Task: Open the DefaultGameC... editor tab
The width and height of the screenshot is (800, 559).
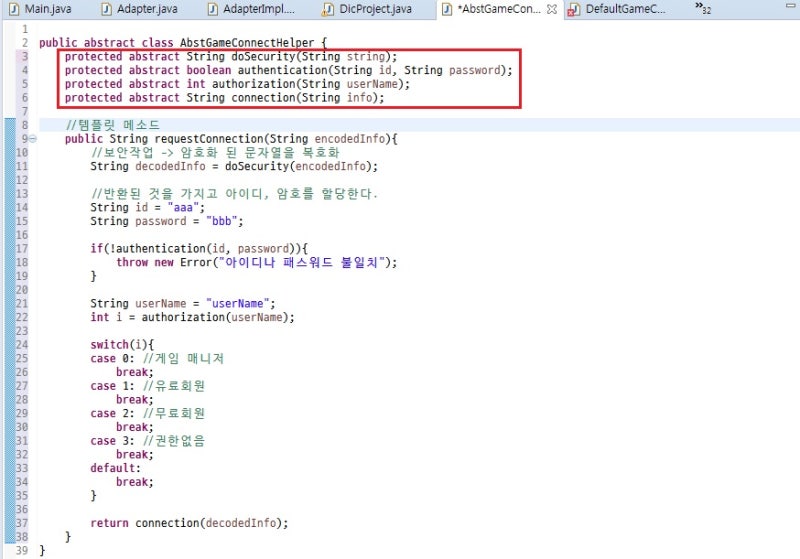Action: [x=618, y=9]
